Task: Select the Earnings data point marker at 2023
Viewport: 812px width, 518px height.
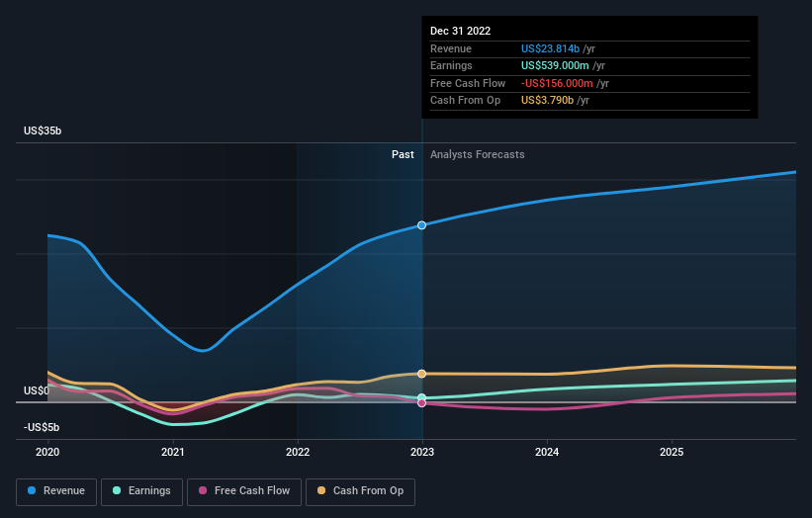Action: point(421,398)
